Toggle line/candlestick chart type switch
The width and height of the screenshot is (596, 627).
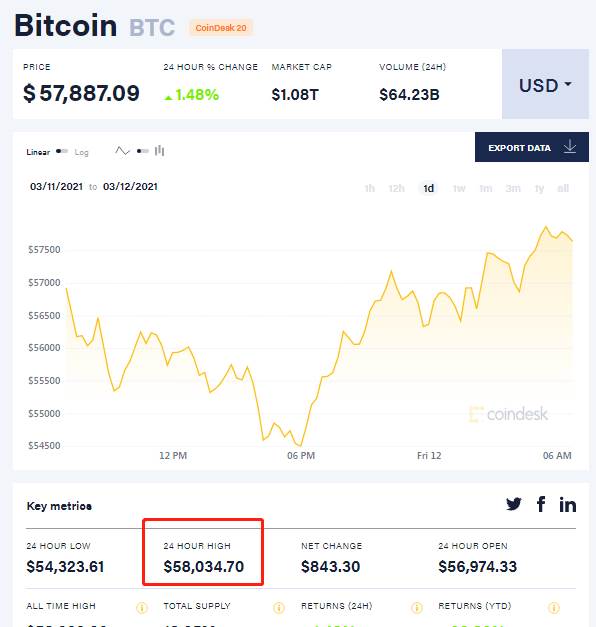(x=142, y=151)
